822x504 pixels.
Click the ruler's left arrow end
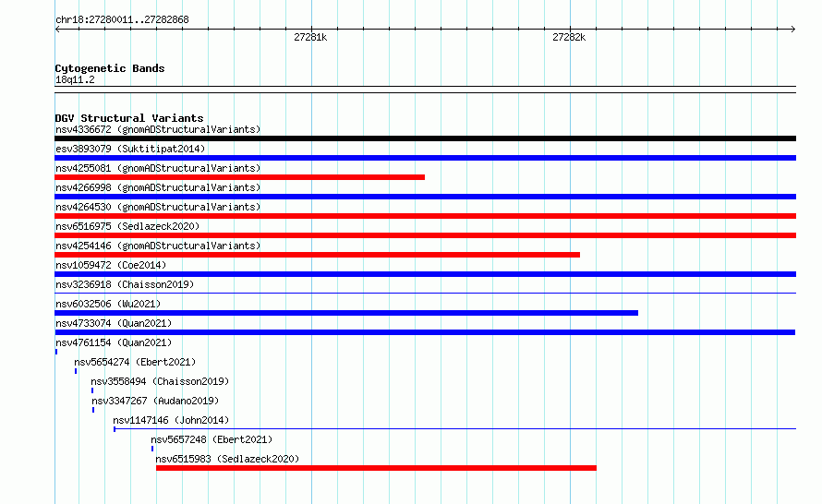click(x=57, y=29)
